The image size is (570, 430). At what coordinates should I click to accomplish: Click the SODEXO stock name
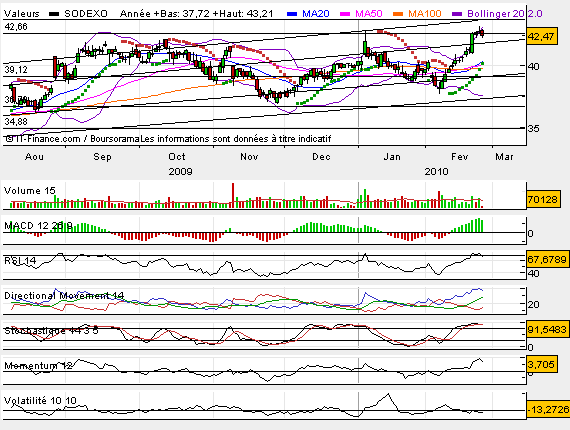tap(86, 14)
